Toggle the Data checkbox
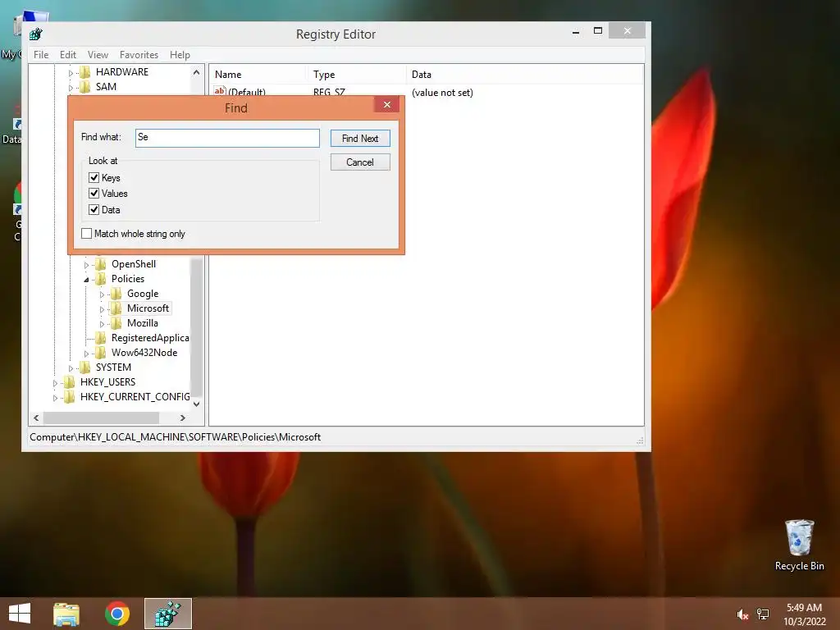 [x=94, y=209]
